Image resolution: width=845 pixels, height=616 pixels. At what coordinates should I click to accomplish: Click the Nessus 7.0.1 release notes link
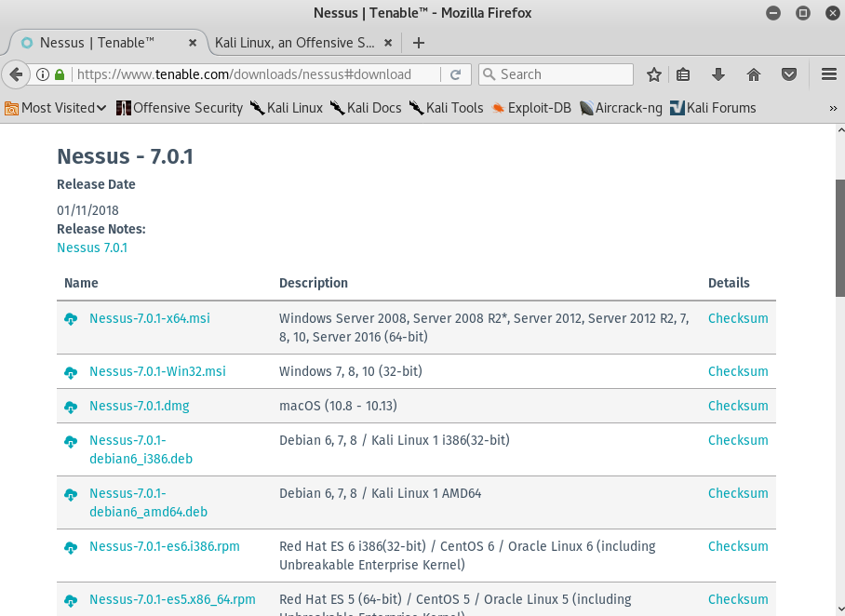92,248
